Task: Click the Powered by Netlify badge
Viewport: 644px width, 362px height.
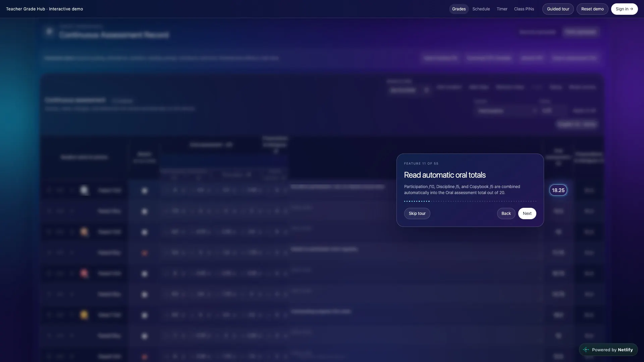Action: point(608,350)
